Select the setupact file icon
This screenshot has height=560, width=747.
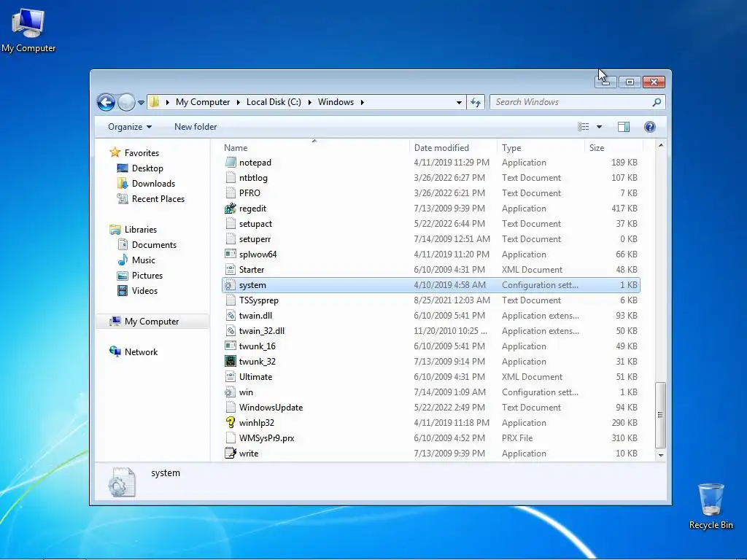230,223
